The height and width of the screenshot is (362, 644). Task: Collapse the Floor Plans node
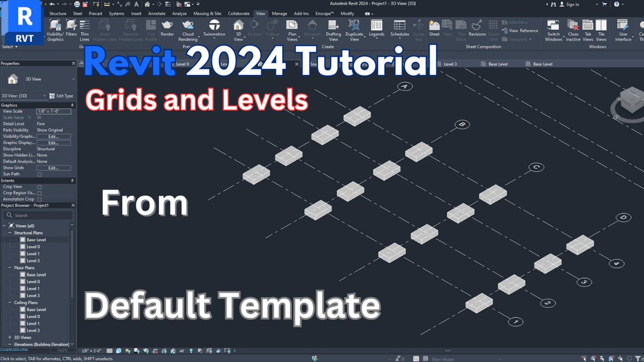point(10,267)
